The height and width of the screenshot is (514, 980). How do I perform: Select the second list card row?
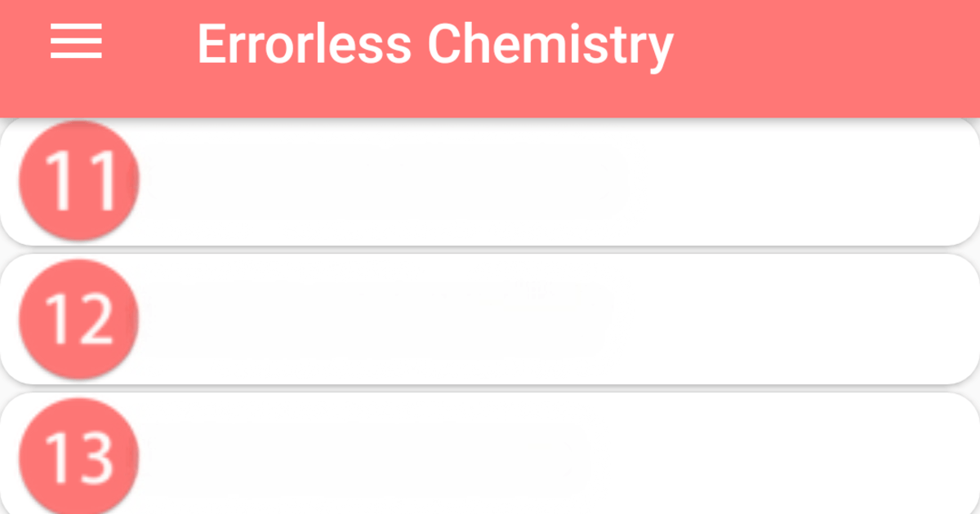click(x=490, y=318)
